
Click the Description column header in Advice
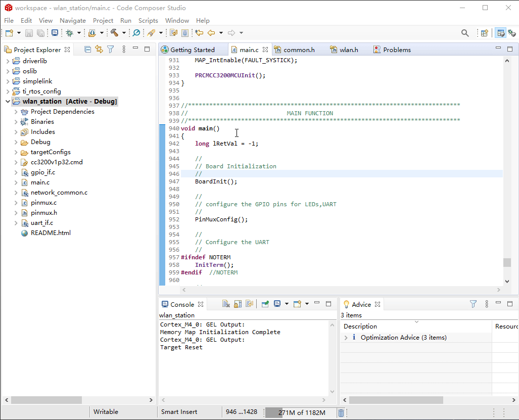coord(360,326)
